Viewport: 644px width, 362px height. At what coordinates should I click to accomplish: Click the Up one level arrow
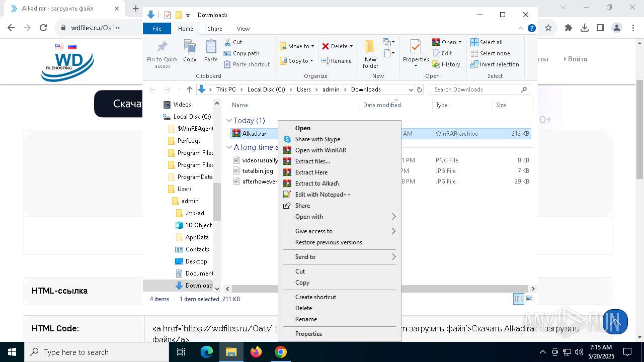pyautogui.click(x=189, y=89)
